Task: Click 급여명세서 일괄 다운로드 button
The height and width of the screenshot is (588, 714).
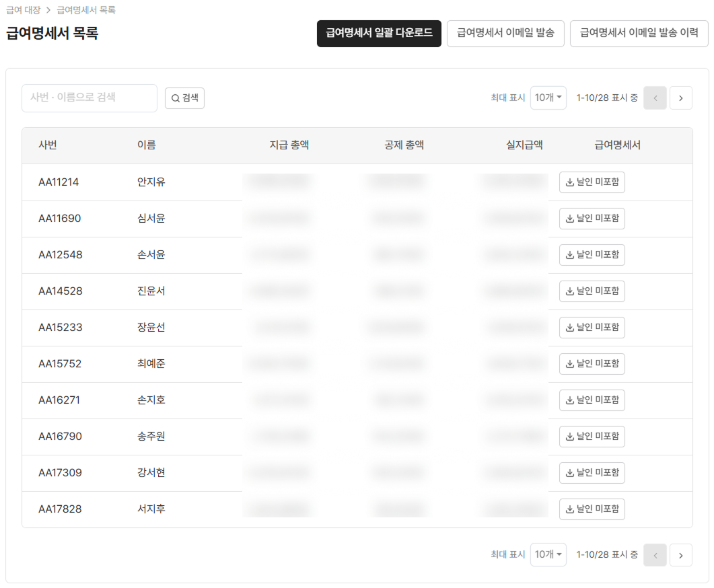Action: point(379,33)
